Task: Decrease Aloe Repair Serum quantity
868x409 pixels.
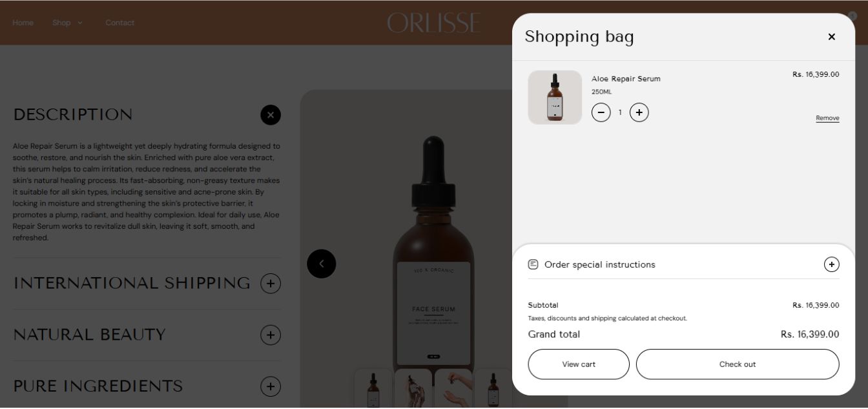Action: (601, 112)
